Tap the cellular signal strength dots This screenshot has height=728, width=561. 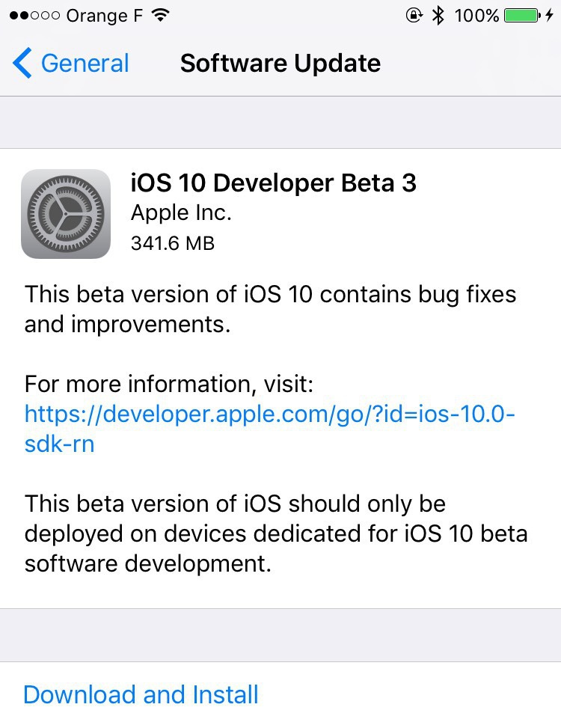(34, 15)
